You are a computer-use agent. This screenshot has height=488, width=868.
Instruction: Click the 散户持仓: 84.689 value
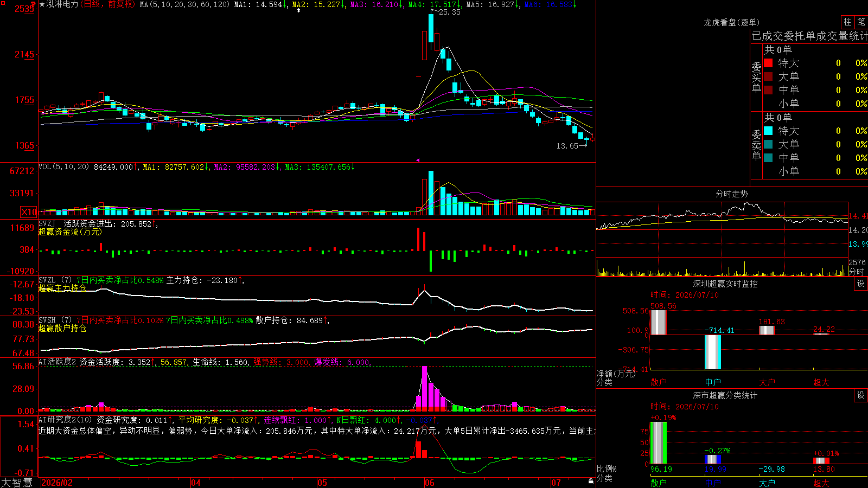(x=289, y=320)
